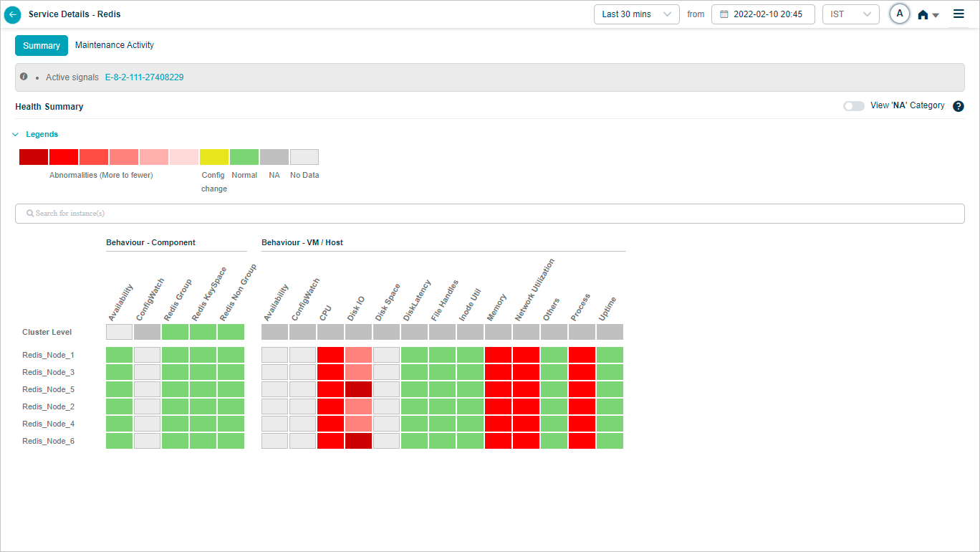Open the IST timezone dropdown
The width and height of the screenshot is (980, 552).
pyautogui.click(x=850, y=14)
